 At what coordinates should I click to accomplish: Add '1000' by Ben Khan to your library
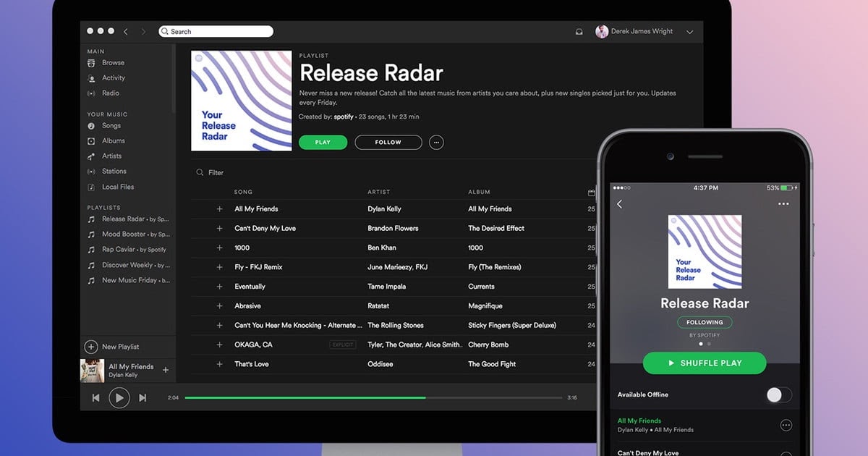[221, 248]
